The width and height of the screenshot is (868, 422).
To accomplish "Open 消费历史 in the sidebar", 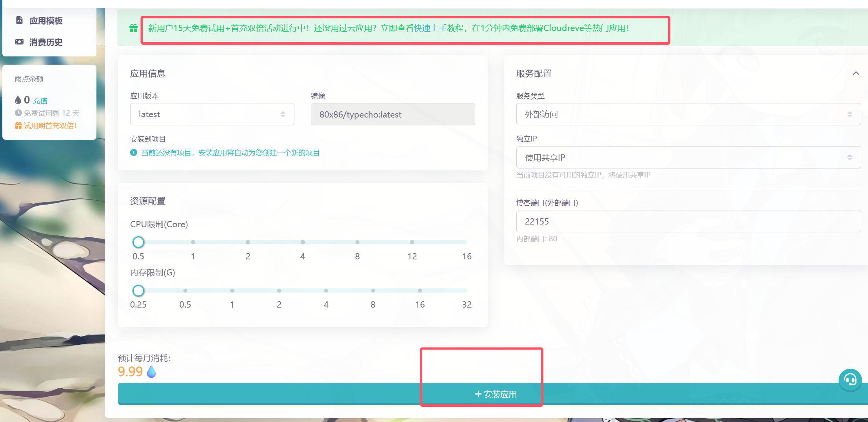I will pos(46,42).
